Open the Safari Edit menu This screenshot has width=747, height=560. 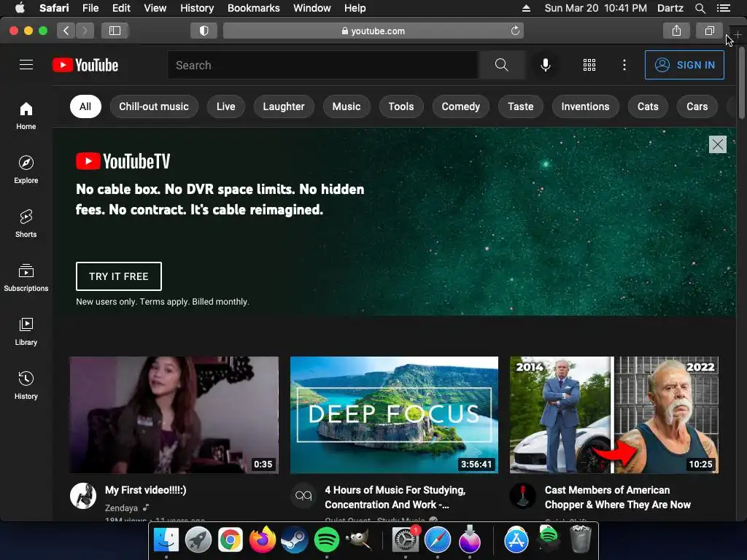(x=121, y=8)
